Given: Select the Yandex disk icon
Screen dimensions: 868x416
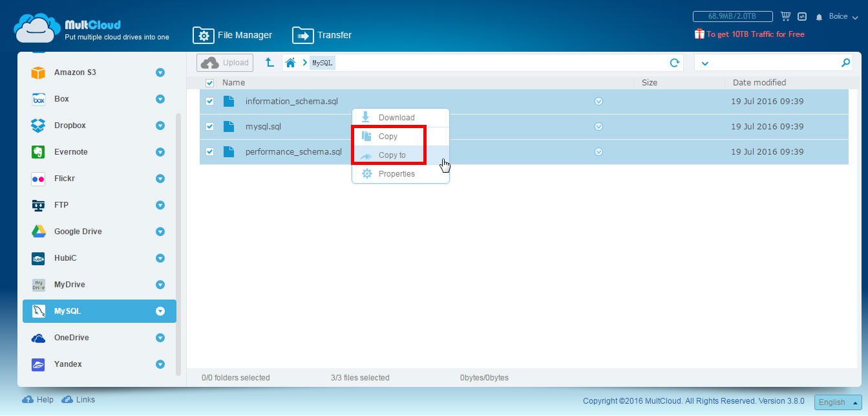Looking at the screenshot, I should [38, 364].
